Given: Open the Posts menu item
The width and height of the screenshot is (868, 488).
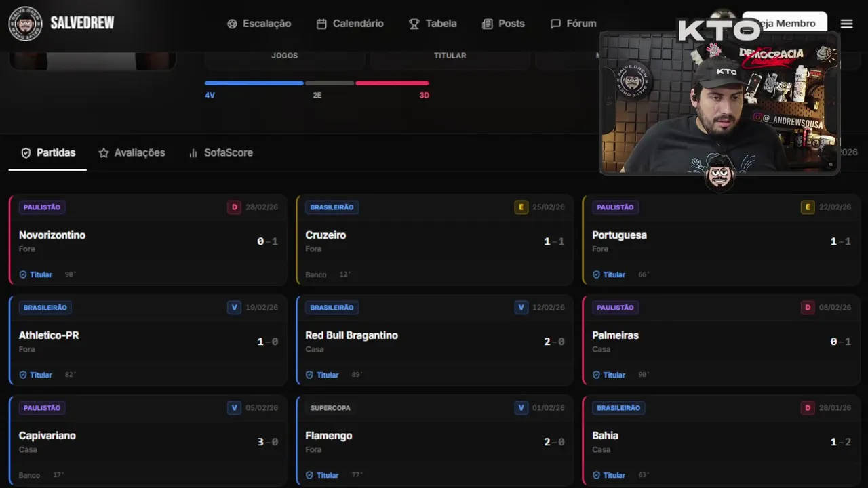Looking at the screenshot, I should [x=503, y=24].
